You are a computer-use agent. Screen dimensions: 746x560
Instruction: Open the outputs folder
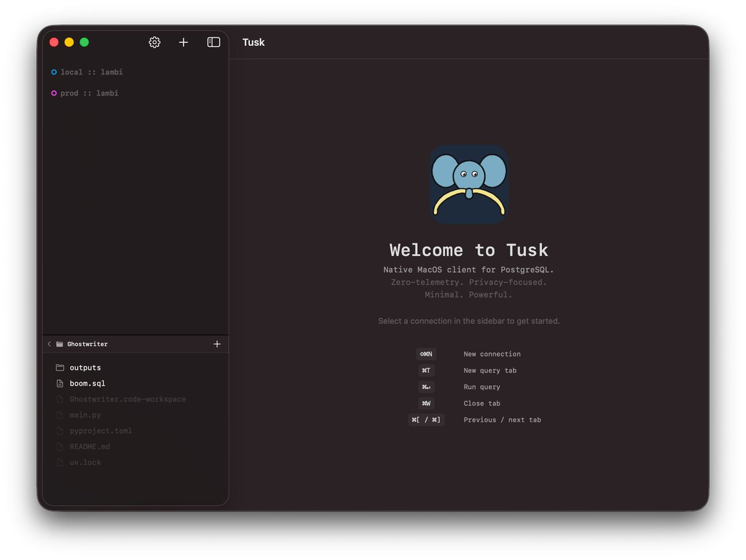click(x=85, y=367)
